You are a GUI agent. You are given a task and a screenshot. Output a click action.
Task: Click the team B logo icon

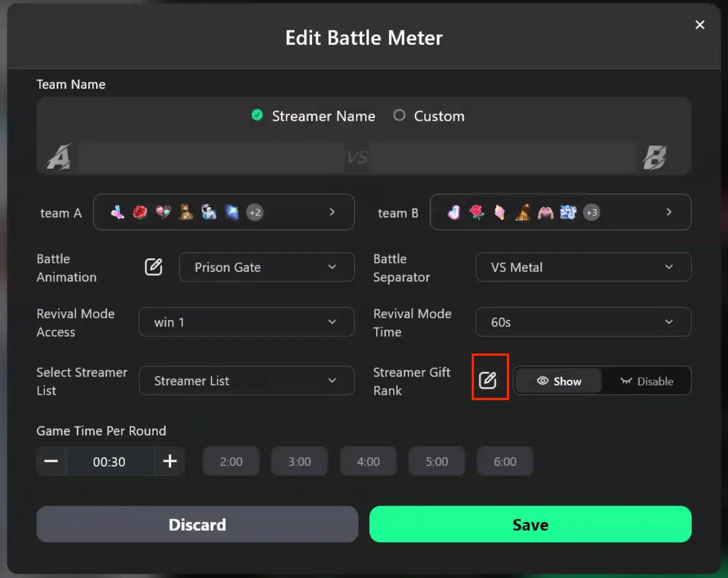[654, 157]
